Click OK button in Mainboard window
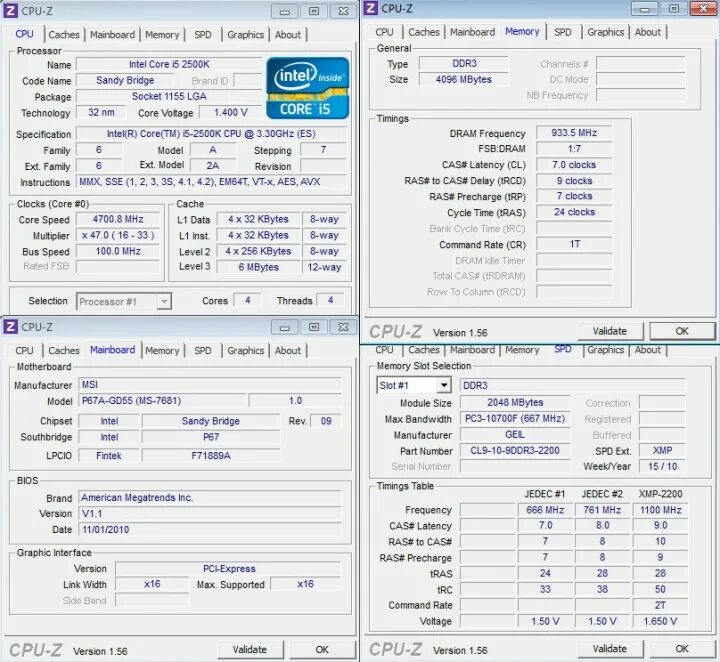The height and width of the screenshot is (662, 720). point(322,650)
